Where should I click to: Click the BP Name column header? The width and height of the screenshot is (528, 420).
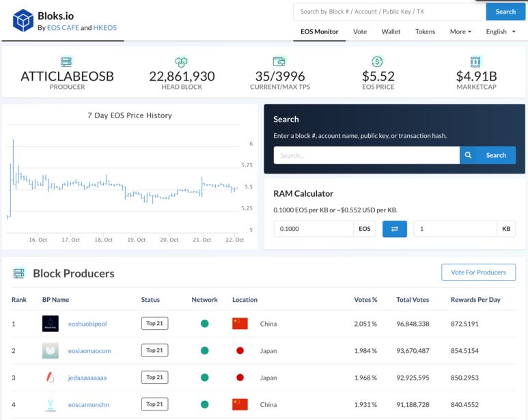click(x=55, y=300)
